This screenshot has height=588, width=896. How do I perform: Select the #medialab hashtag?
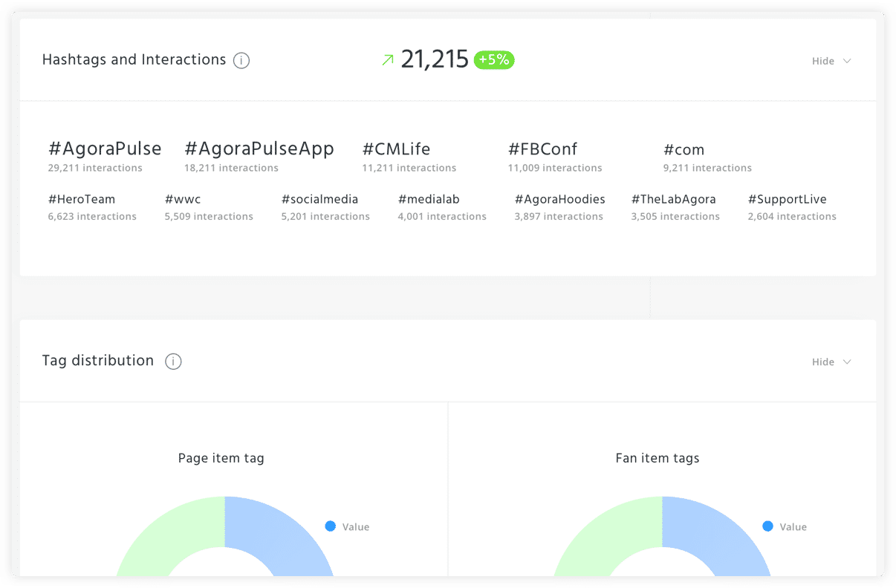tap(429, 199)
